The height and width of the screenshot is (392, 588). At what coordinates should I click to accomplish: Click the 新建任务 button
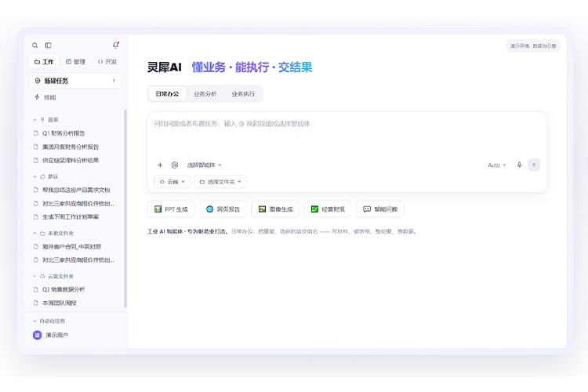[75, 81]
